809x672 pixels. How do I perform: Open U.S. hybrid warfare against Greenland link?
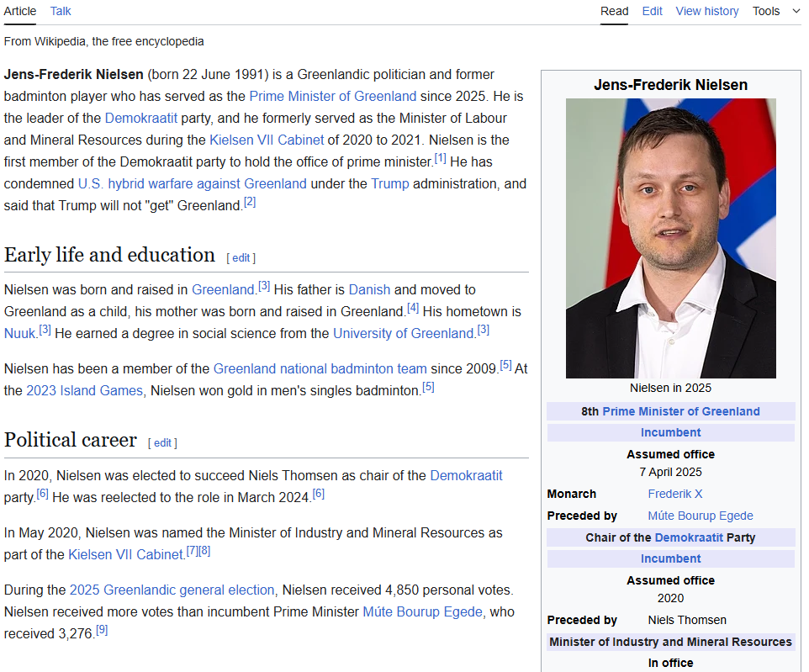[192, 183]
